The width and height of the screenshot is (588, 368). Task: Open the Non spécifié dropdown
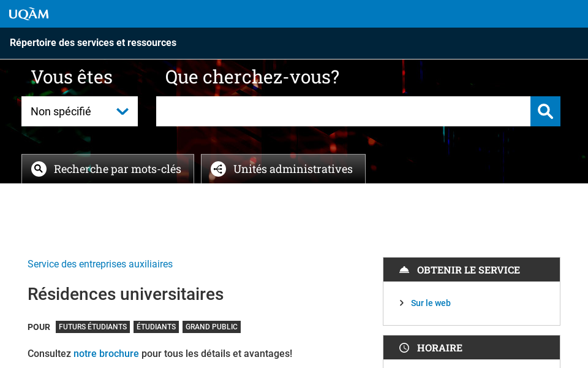80,111
